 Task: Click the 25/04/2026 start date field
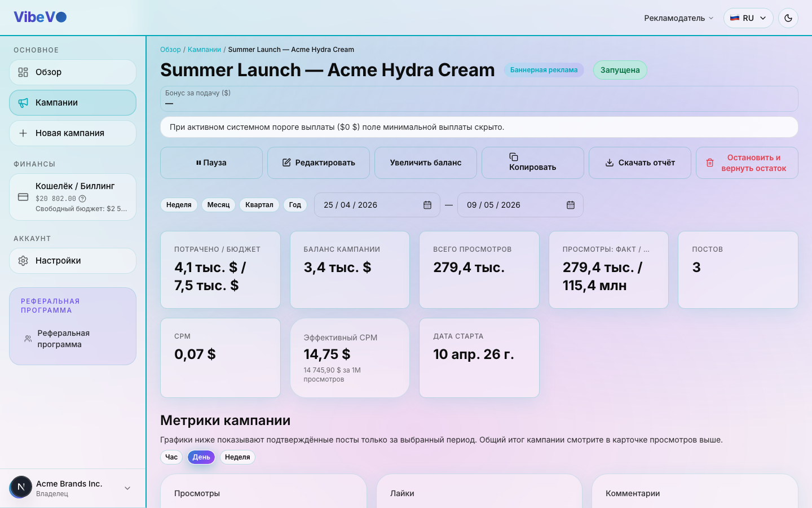click(x=377, y=205)
